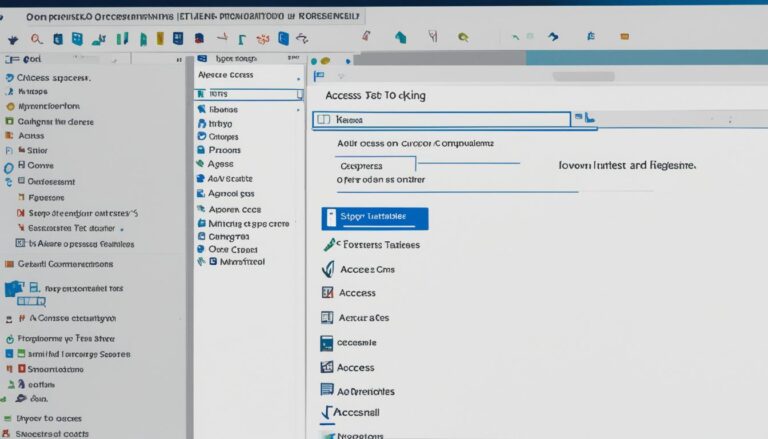The width and height of the screenshot is (768, 439).
Task: Click the flag icon above Access Tət To cking
Action: pyautogui.click(x=319, y=76)
